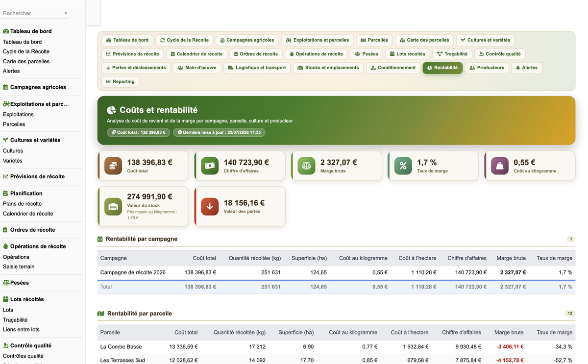Go to Stocks et emplacements tab
The height and width of the screenshot is (364, 588).
pyautogui.click(x=328, y=68)
